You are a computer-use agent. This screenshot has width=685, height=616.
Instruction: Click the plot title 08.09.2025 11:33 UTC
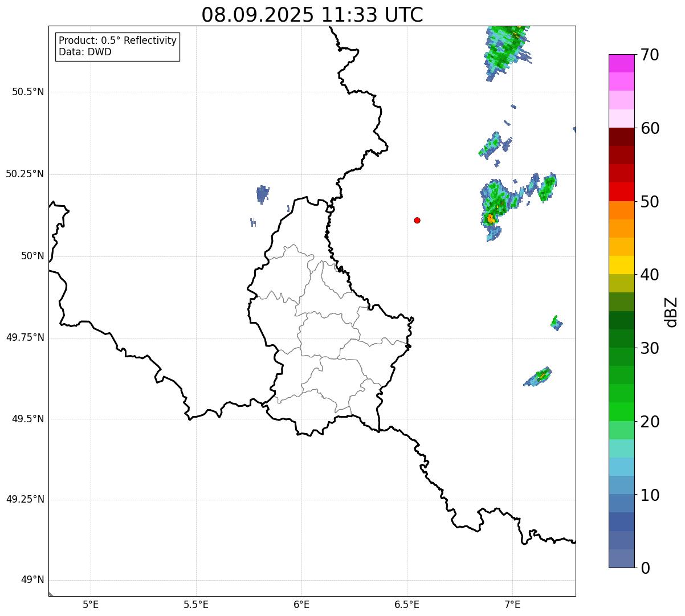[312, 15]
